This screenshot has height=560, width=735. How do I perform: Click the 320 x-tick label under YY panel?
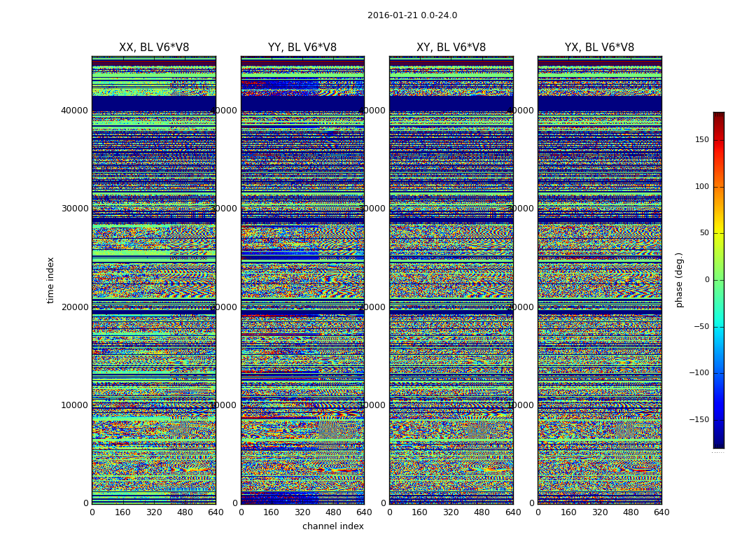302,512
